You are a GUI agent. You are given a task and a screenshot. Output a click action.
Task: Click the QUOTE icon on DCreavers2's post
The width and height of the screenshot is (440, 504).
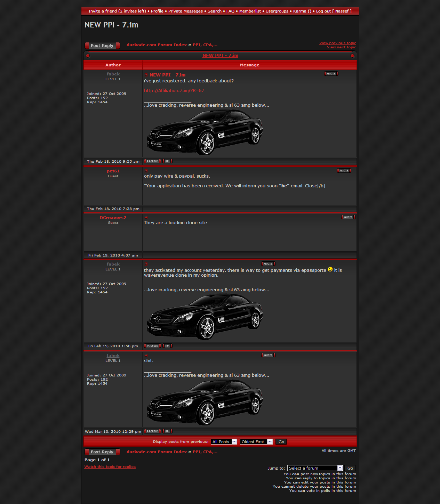pyautogui.click(x=348, y=217)
